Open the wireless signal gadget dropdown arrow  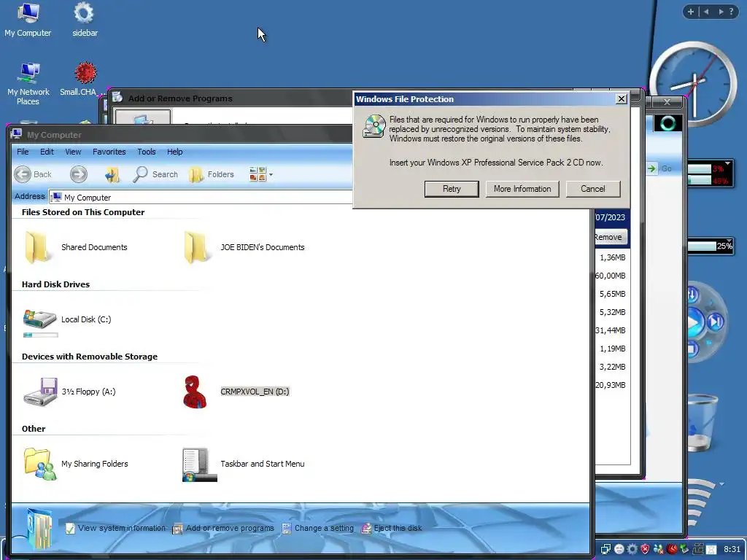[721, 484]
